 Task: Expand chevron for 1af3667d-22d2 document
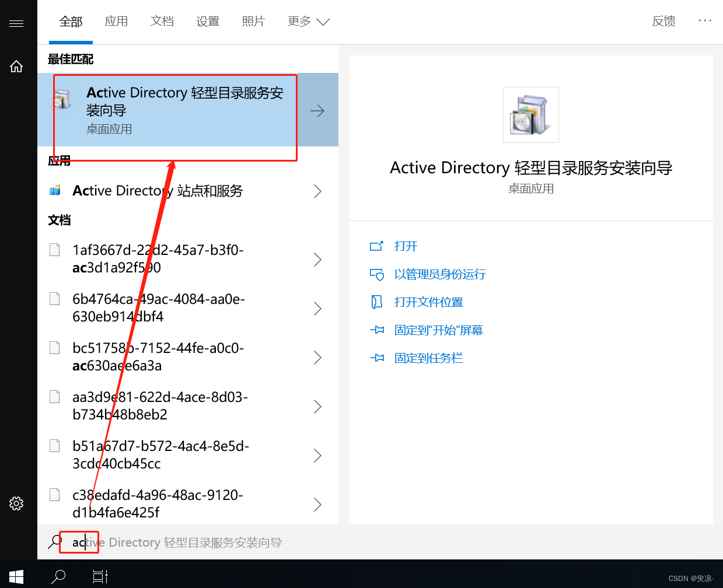click(317, 260)
